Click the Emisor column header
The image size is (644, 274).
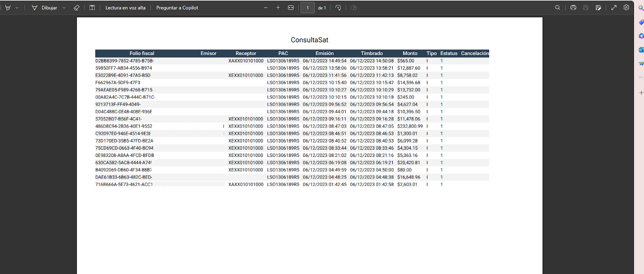[x=208, y=53]
